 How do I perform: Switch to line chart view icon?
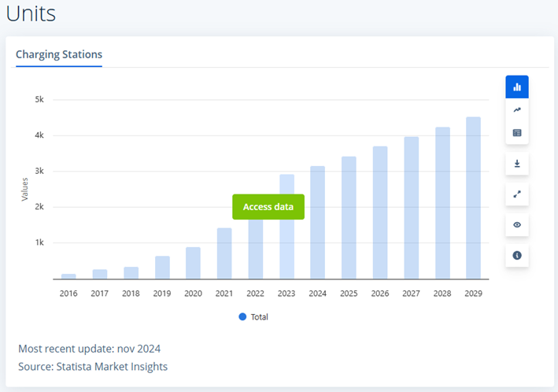pyautogui.click(x=517, y=110)
